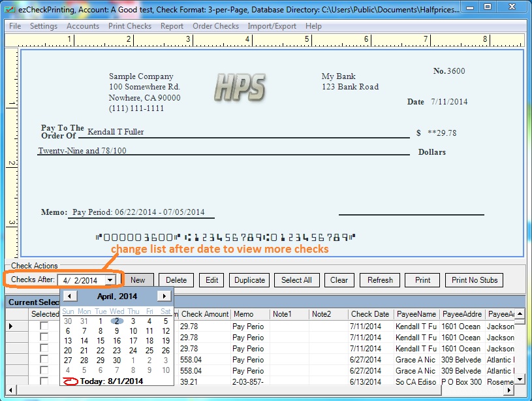
Task: Open the Print Checks menu
Action: click(129, 26)
